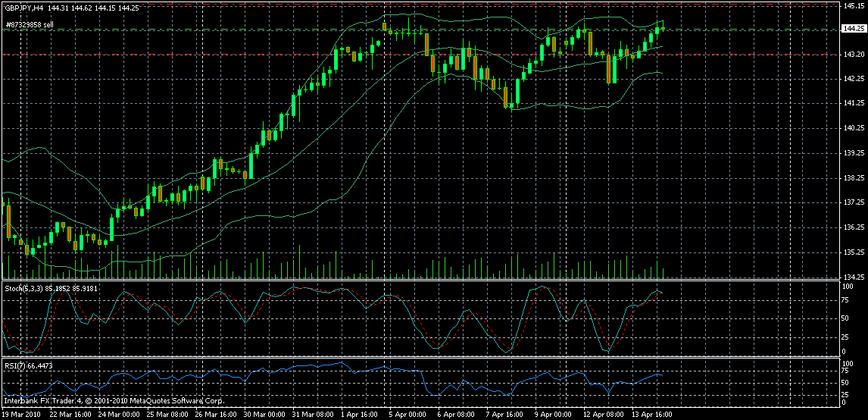Viewport: 868px width, 420px height.
Task: Click the 19 Mar 2010 date label
Action: pyautogui.click(x=21, y=415)
